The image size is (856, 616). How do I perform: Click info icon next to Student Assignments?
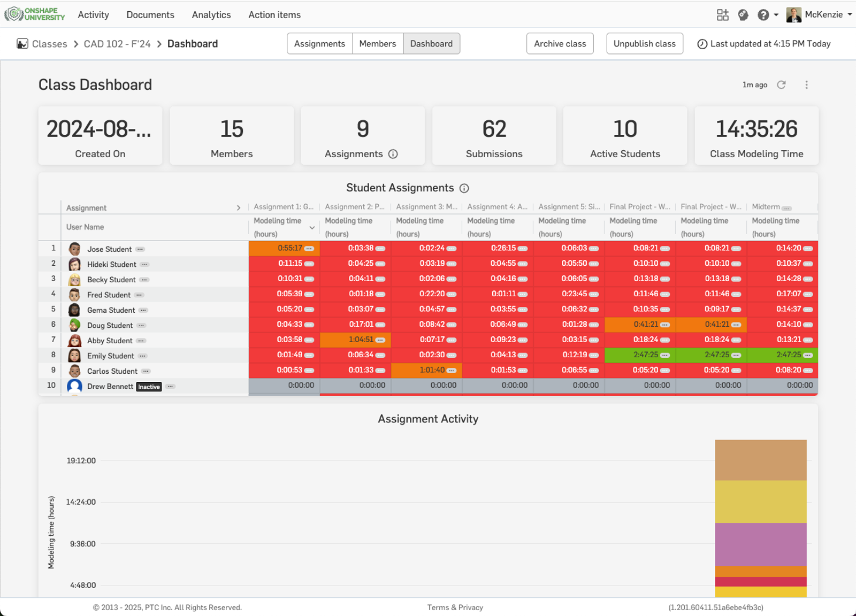464,188
